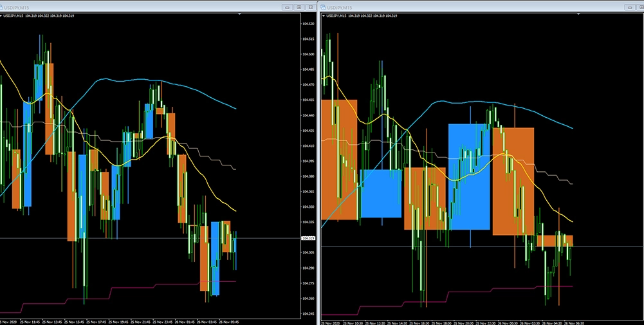Click the 104.410 price axis label

click(308, 146)
